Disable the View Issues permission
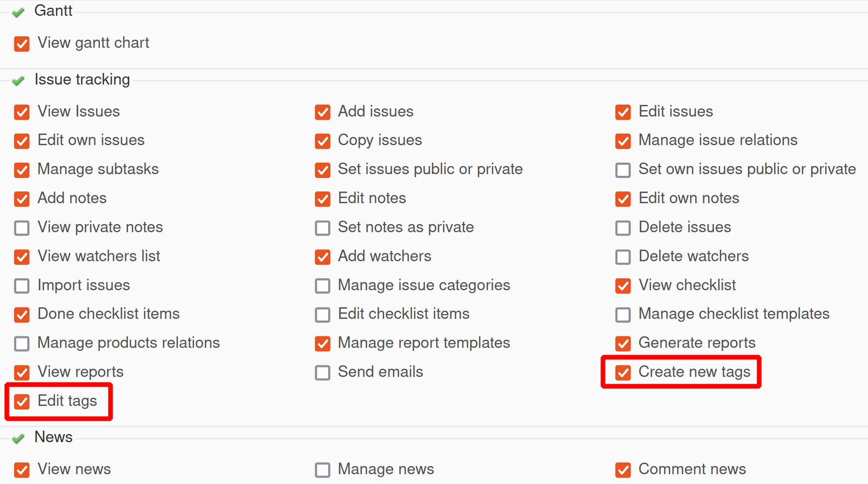868x484 pixels. [22, 112]
